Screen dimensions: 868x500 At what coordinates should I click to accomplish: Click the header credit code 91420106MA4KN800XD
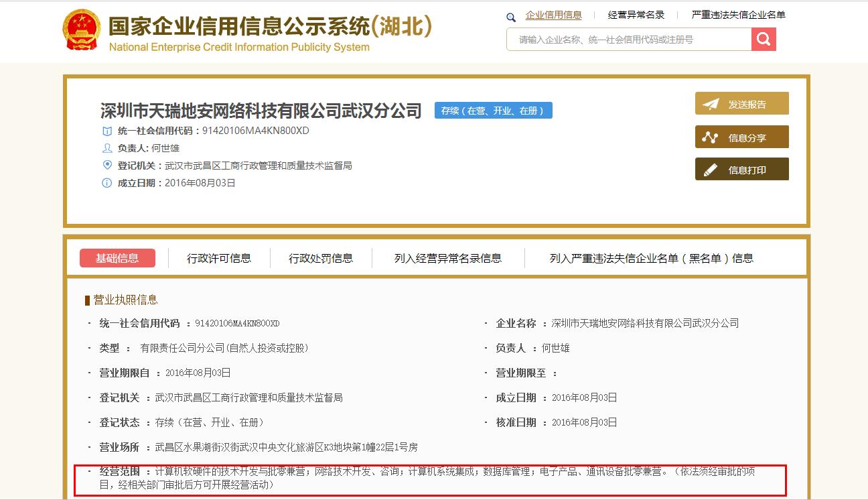click(x=256, y=131)
